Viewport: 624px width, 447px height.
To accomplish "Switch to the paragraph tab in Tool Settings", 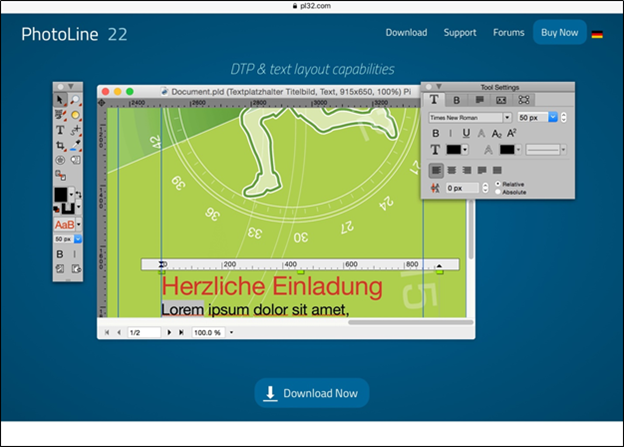I will (x=479, y=100).
